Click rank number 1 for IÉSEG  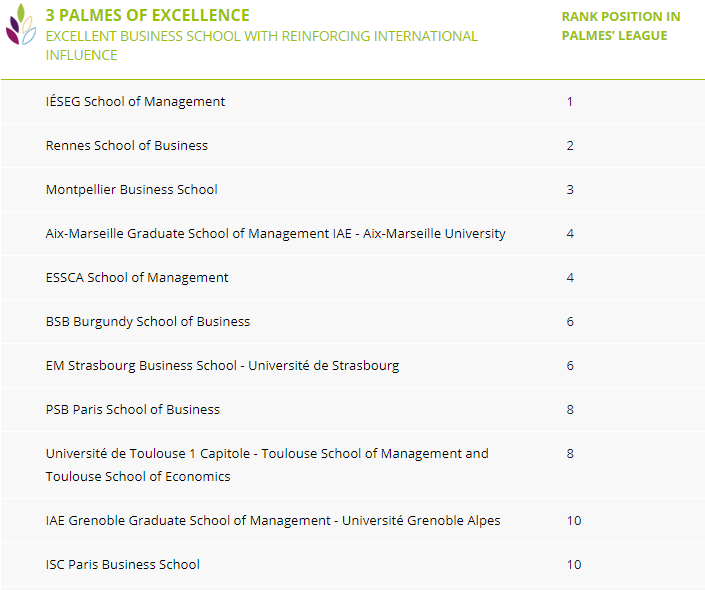(x=570, y=101)
